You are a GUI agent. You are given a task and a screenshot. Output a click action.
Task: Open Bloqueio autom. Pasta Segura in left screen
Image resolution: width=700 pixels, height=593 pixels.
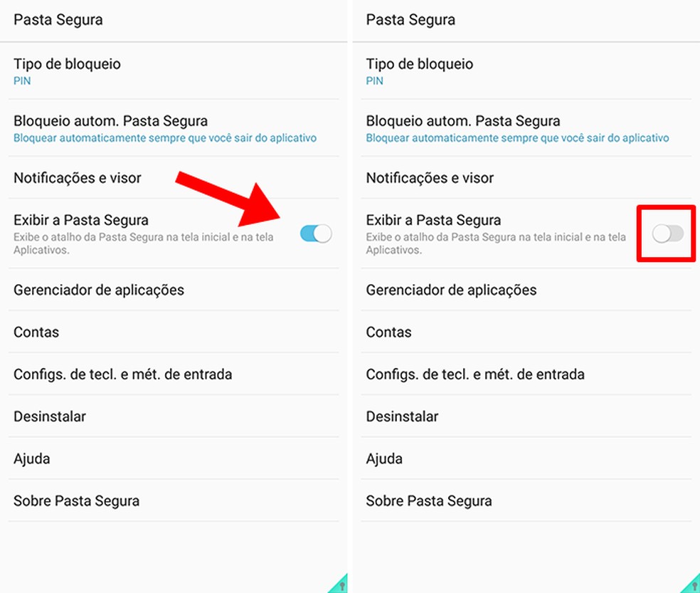tap(174, 128)
